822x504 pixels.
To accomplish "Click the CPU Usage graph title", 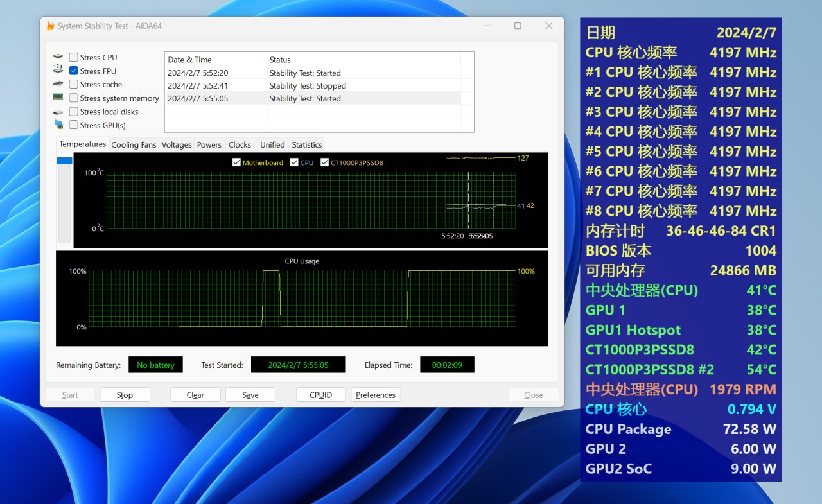I will pyautogui.click(x=302, y=261).
